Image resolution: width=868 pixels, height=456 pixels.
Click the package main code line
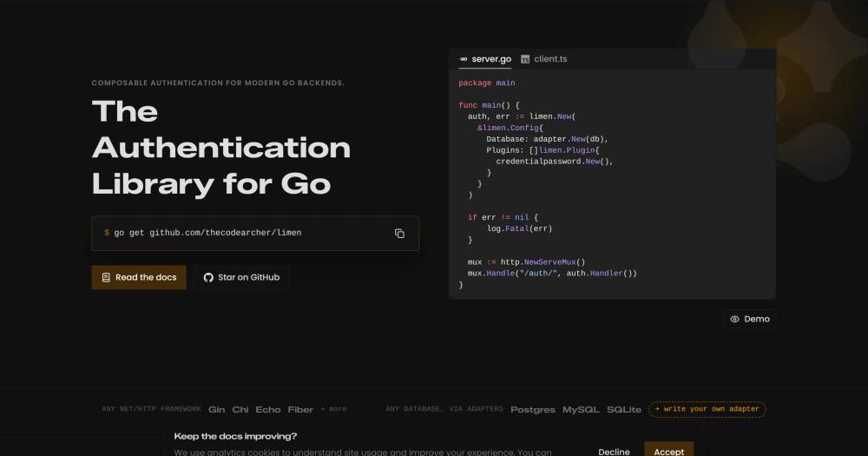click(487, 83)
